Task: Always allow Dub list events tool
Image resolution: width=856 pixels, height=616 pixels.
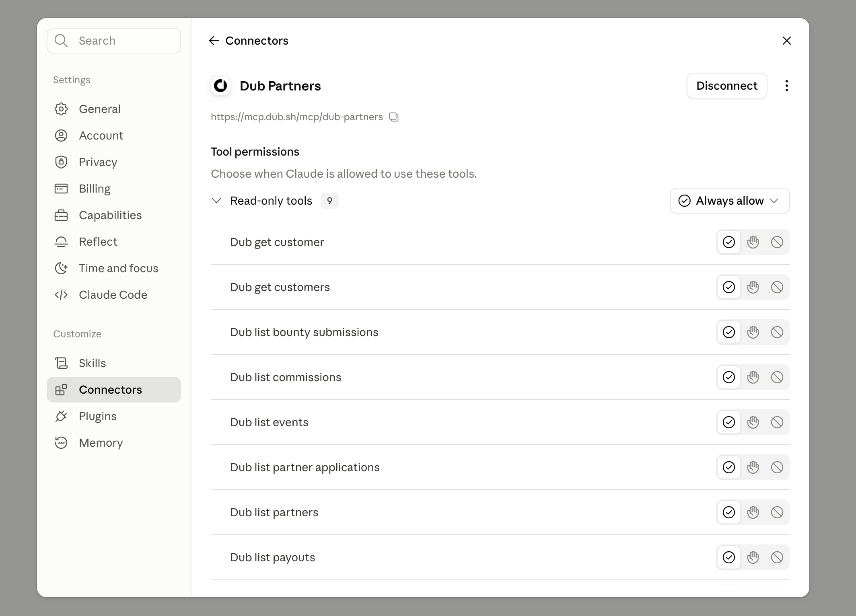Action: point(728,422)
